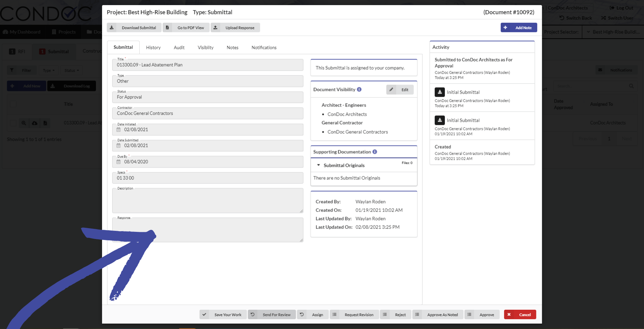Click the Status field For Approval
The height and width of the screenshot is (329, 644).
[208, 97]
